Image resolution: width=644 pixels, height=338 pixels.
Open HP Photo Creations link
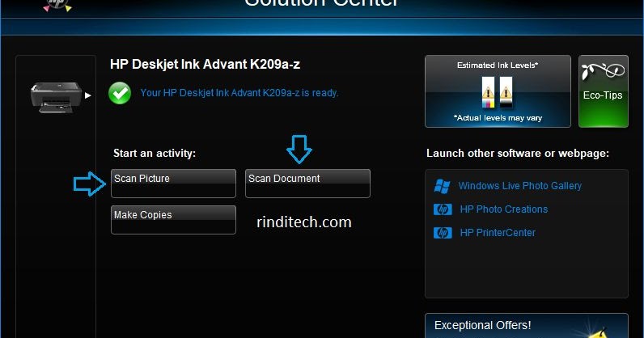pos(504,209)
